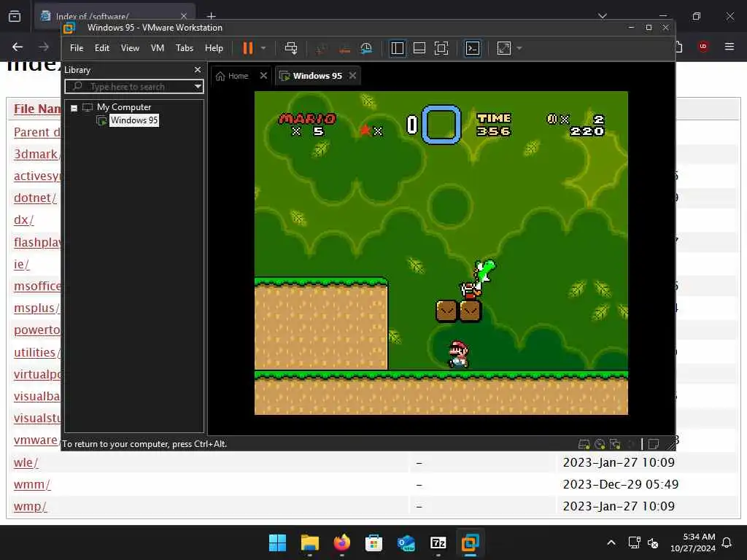Click the hard disk status icon
This screenshot has height=560, width=747.
click(x=584, y=444)
